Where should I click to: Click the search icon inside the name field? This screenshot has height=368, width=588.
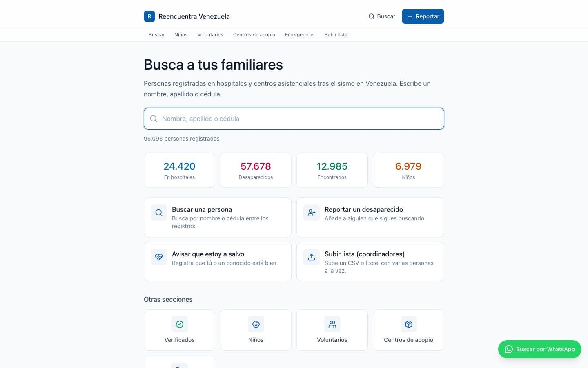[x=154, y=119]
